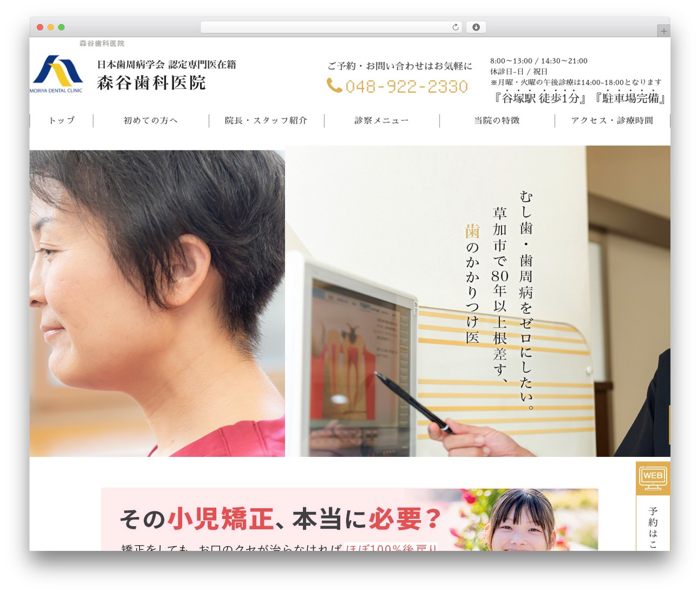Click the 月曜・火曜の午後診療 note text
The height and width of the screenshot is (593, 700).
576,82
